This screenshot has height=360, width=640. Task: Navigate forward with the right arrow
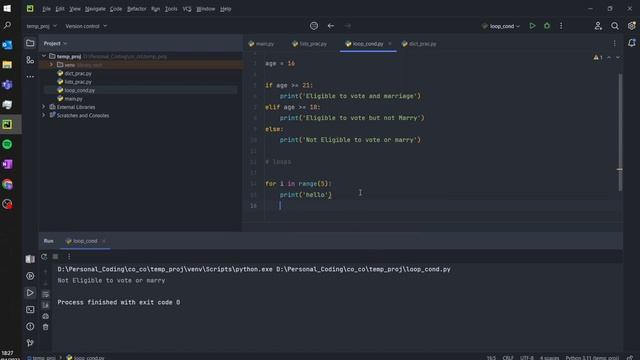click(x=347, y=26)
